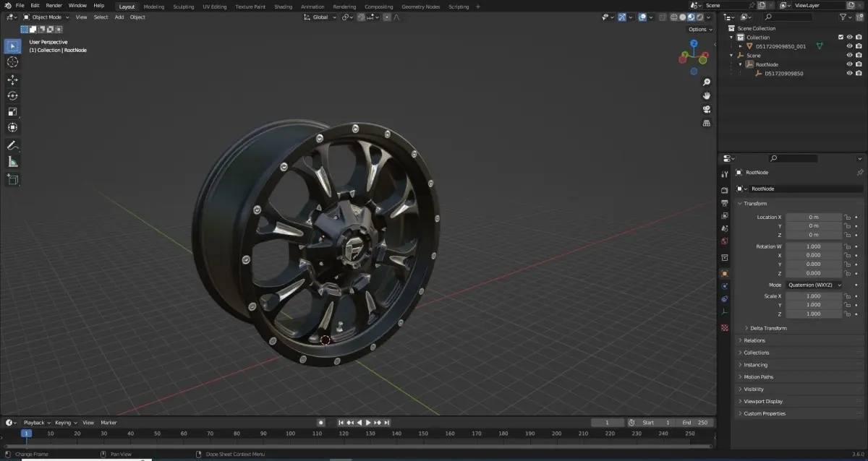This screenshot has width=868, height=461.
Task: Disable RootNode in renders camera icon
Action: point(859,64)
